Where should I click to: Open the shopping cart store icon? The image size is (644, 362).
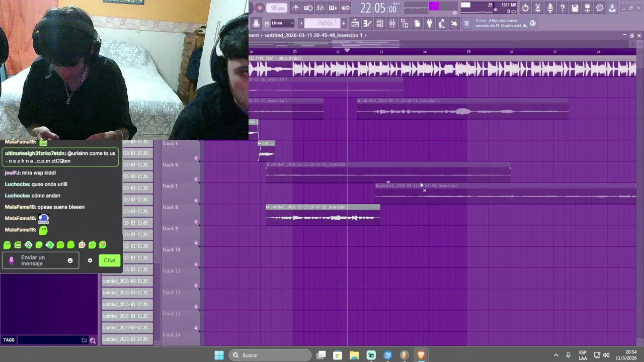click(x=466, y=23)
